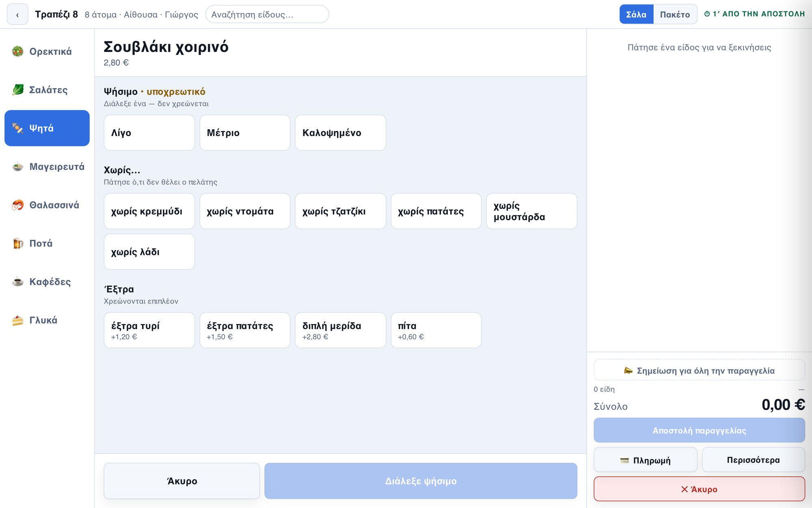The image size is (812, 508).
Task: Choose Καλοψημένο cooking level
Action: [341, 133]
